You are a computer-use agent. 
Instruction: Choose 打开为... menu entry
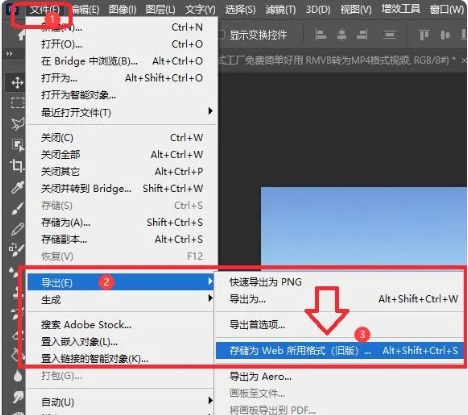click(122, 78)
